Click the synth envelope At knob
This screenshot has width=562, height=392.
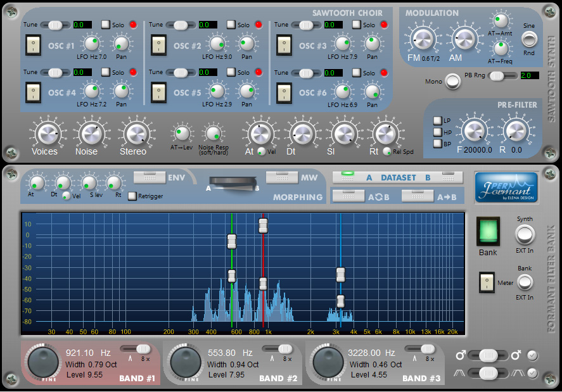coord(261,134)
